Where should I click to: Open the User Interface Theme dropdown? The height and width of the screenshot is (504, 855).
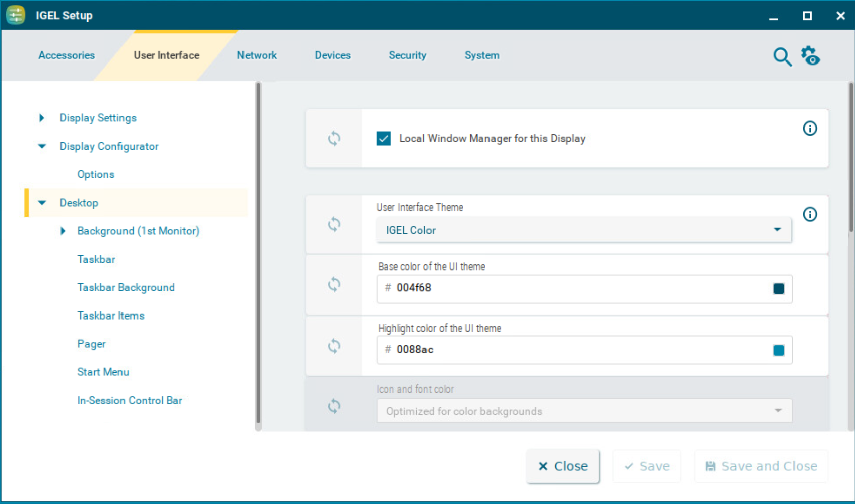pyautogui.click(x=584, y=230)
